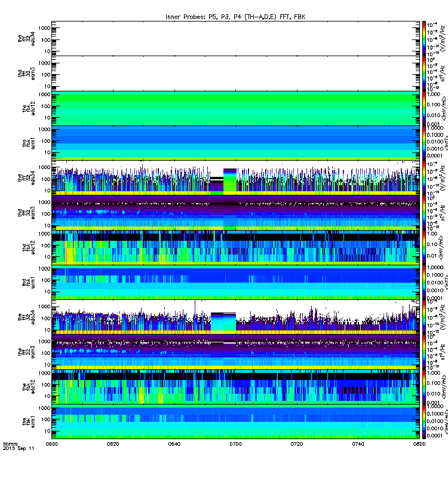Select the uniform green panel's 'fbk edc12' label
448x478 pixels.
29,108
